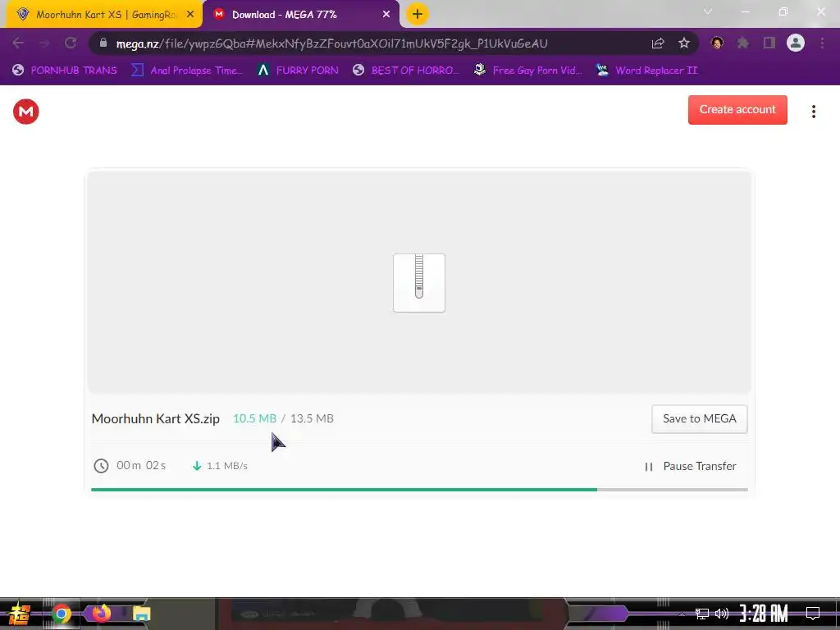Click the MEGA logo icon
The height and width of the screenshot is (630, 840).
tap(25, 112)
